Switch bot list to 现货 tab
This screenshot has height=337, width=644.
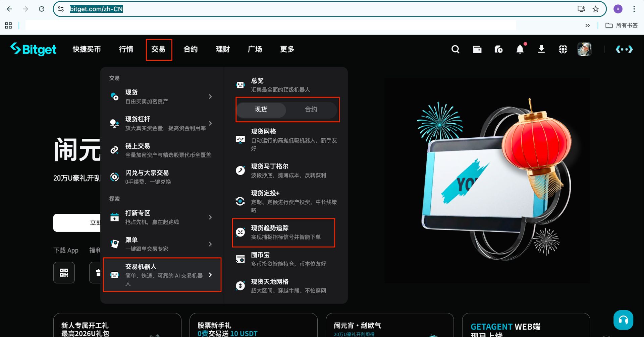pyautogui.click(x=261, y=110)
